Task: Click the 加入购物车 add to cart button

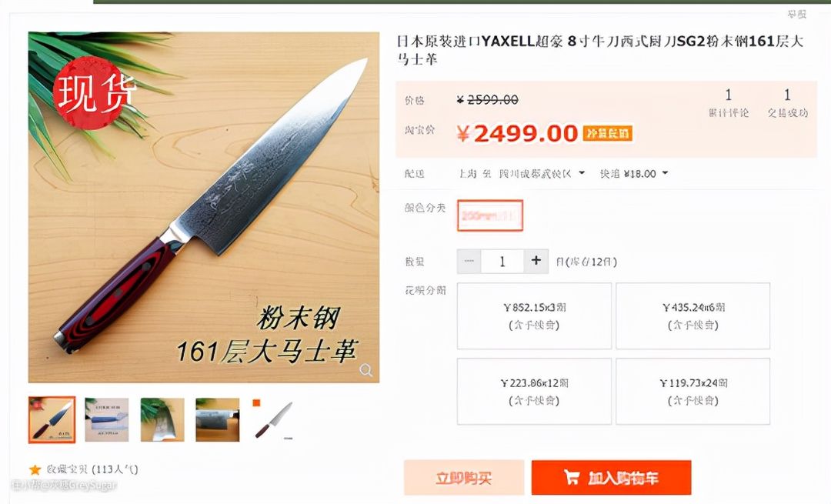Action: [611, 478]
